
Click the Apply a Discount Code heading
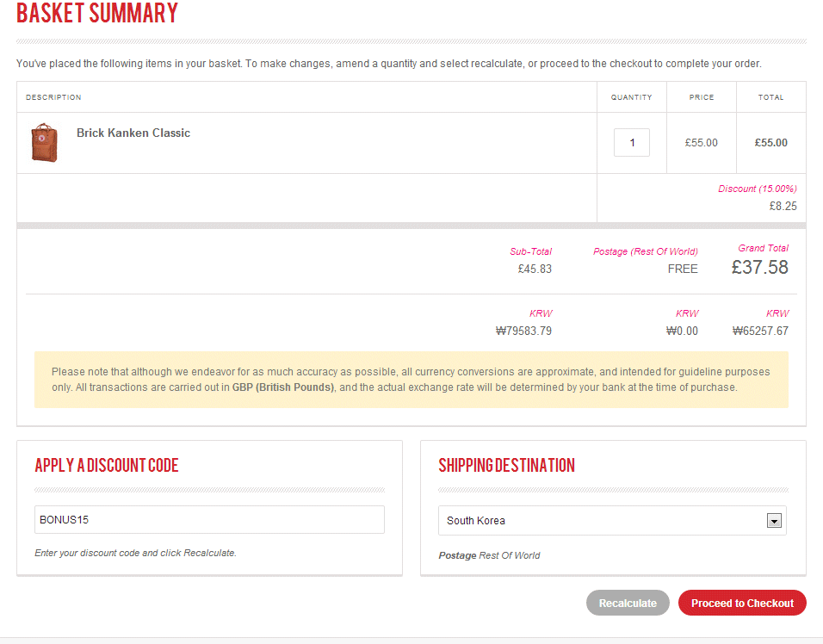pos(107,466)
